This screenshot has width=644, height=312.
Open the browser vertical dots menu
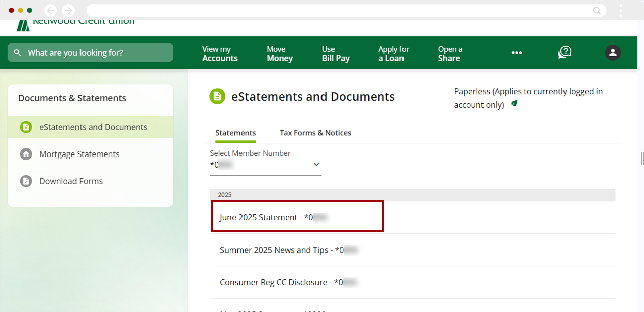[621, 10]
